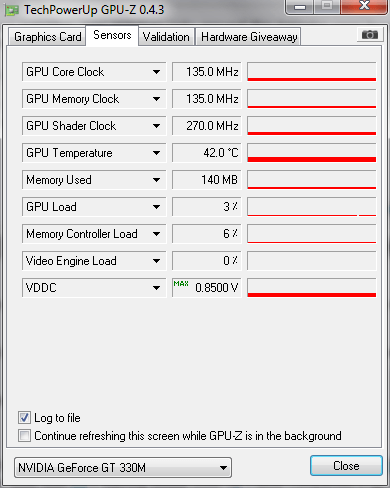
Task: Click the camera screenshot icon
Action: [370, 34]
